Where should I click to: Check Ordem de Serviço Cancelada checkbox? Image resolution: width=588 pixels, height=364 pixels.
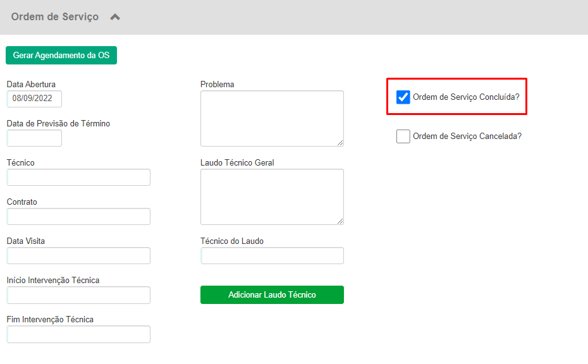pyautogui.click(x=403, y=136)
